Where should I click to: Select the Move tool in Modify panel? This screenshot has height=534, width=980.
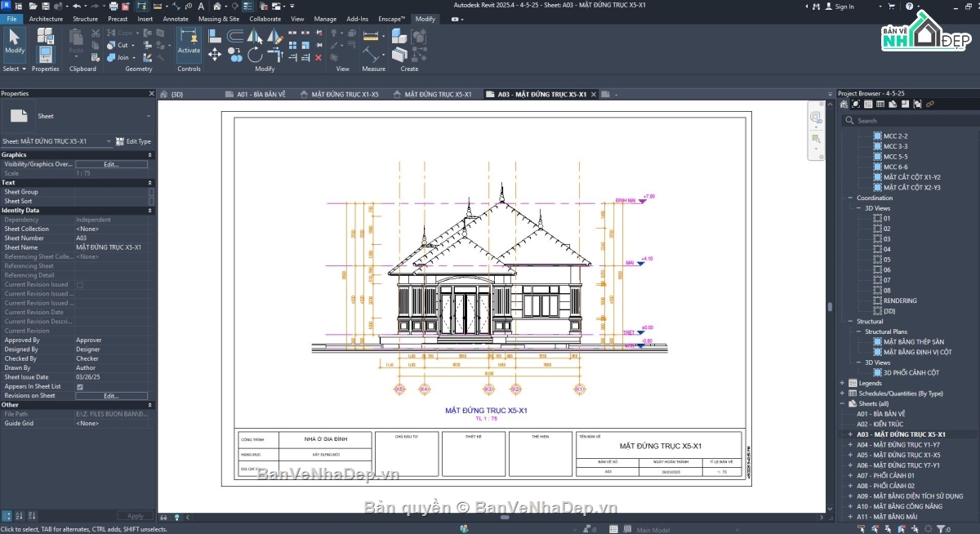(x=215, y=55)
